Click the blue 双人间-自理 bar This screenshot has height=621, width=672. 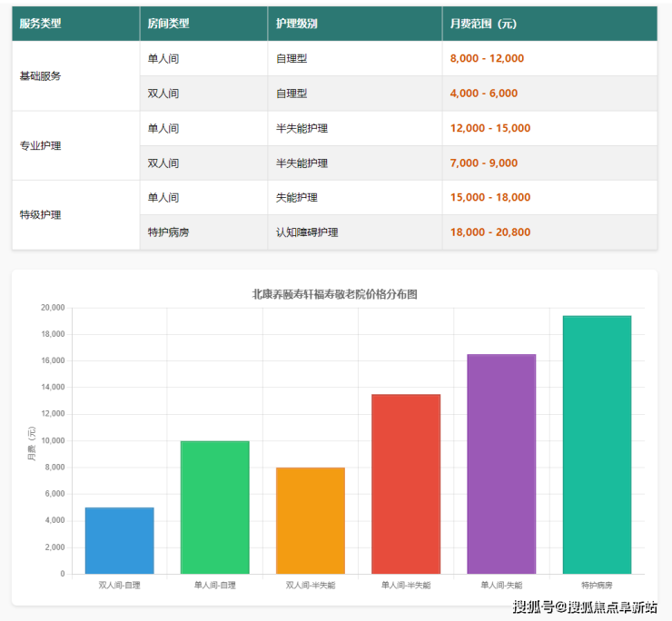(119, 541)
